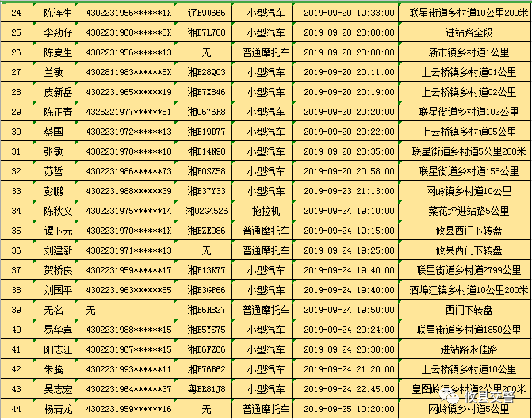Click name cell 蔡国
Image resolution: width=532 pixels, height=420 pixels.
[x=54, y=132]
